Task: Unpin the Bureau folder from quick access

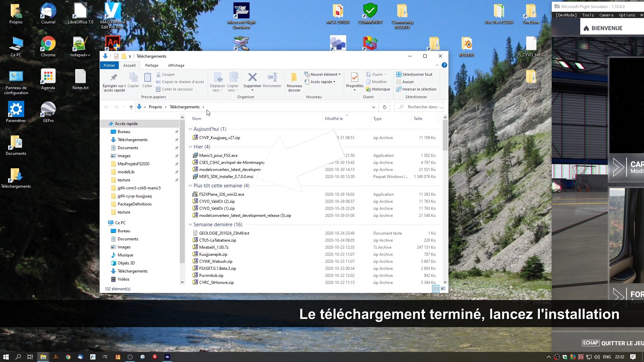Action: [x=176, y=132]
